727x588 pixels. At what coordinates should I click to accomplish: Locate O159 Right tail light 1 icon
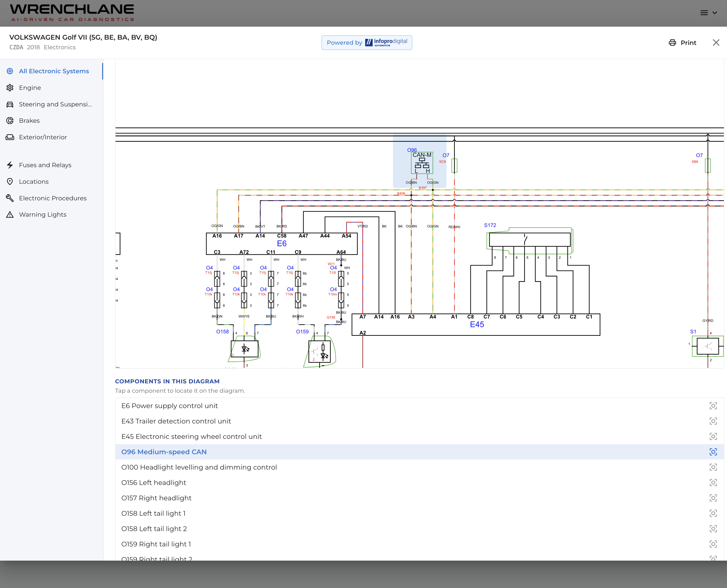point(713,544)
